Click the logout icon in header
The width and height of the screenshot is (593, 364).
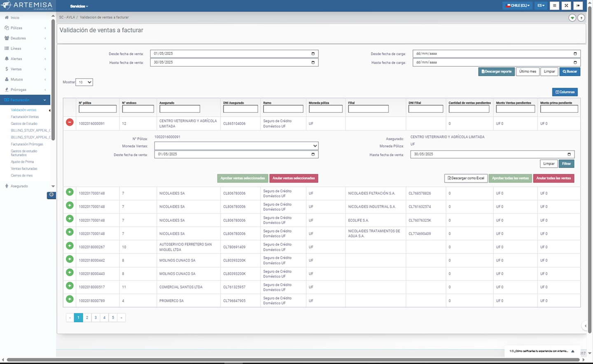[x=578, y=6]
